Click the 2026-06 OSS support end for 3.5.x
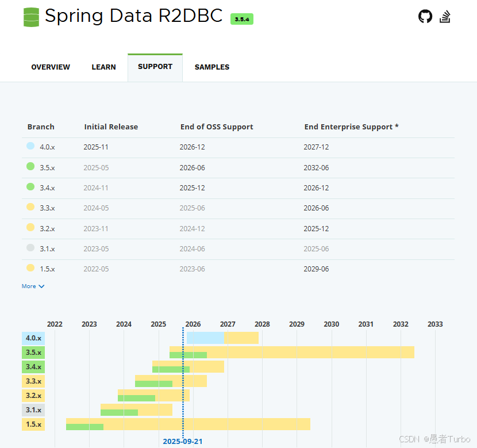This screenshot has height=448, width=477. 193,168
